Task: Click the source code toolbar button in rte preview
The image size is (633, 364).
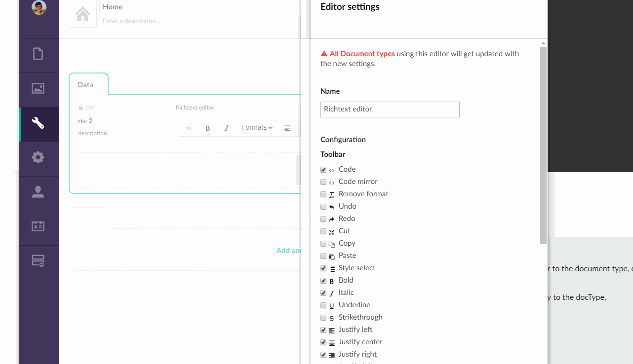Action: [189, 128]
